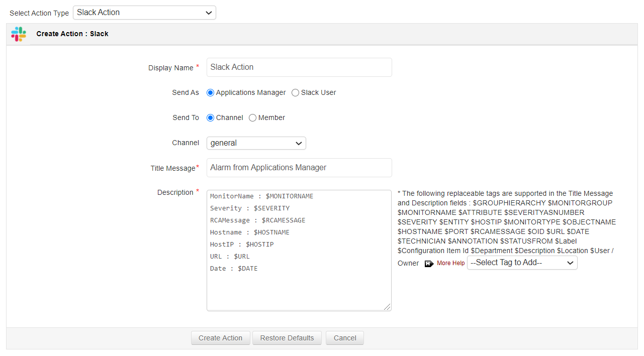Click the More Help icon

[x=429, y=264]
